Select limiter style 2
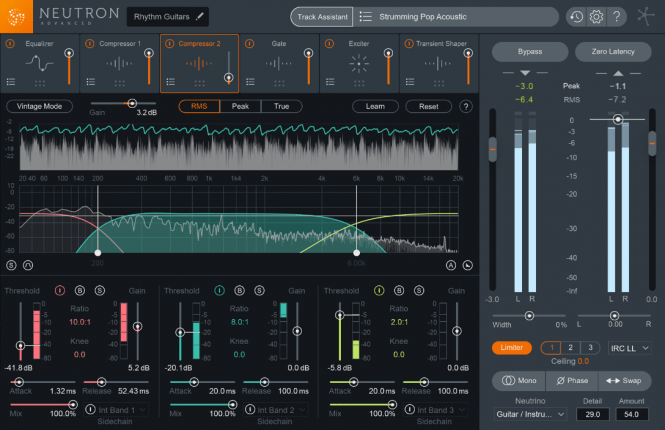 tap(570, 348)
